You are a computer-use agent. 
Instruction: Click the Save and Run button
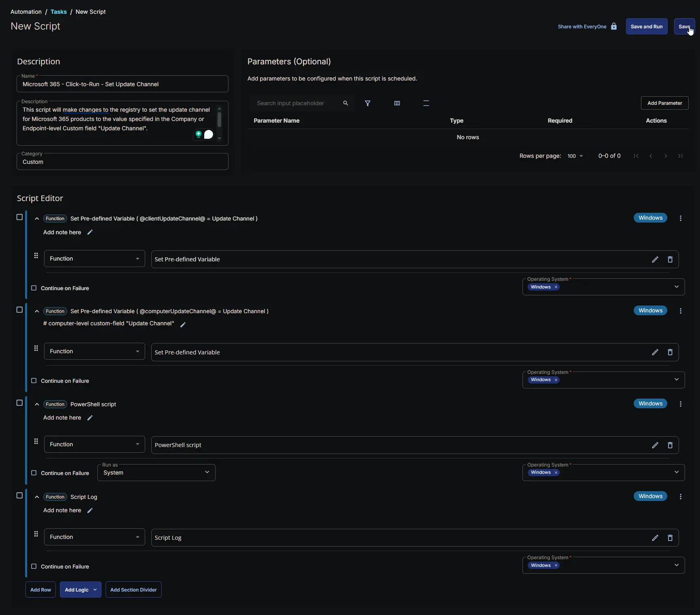pyautogui.click(x=646, y=27)
